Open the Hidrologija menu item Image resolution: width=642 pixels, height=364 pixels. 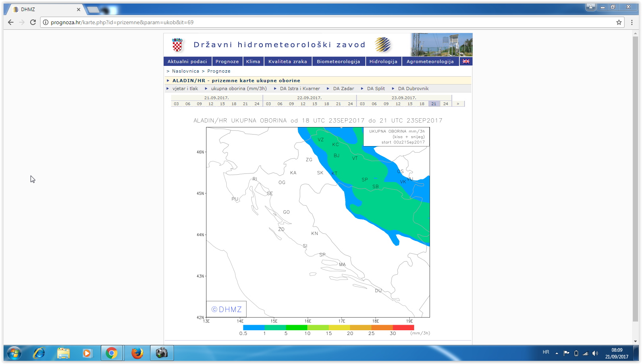pos(383,62)
